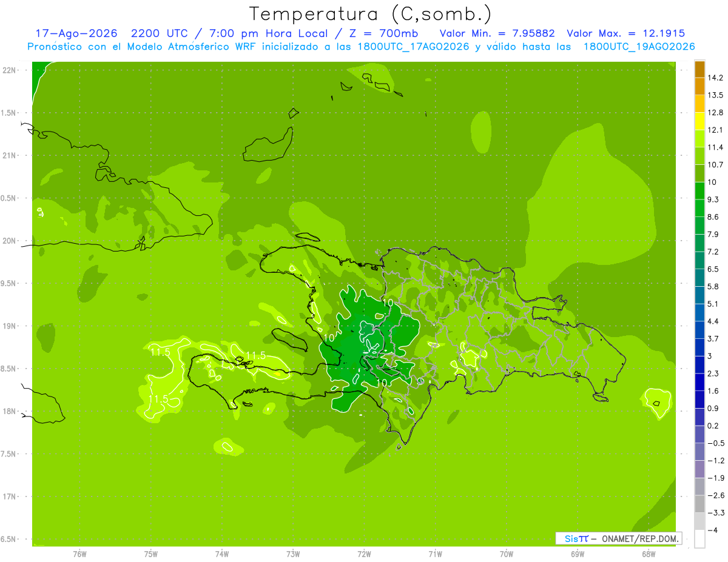The width and height of the screenshot is (728, 562).
Task: Click the '71W' longitude label
Action: pos(435,554)
